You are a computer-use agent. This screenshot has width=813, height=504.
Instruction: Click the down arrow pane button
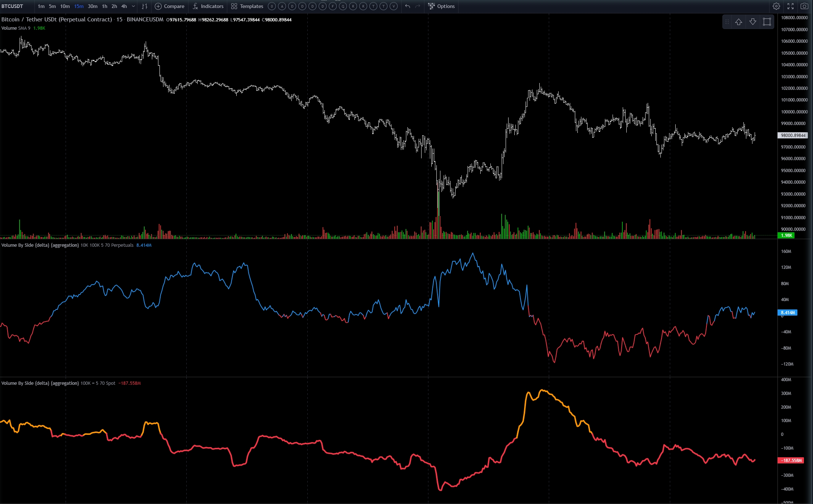(x=753, y=22)
